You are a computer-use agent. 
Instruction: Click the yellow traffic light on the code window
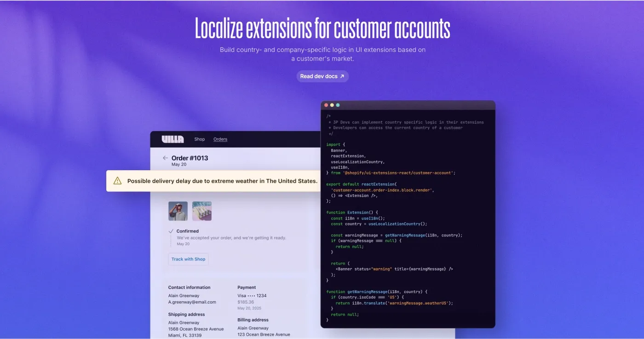pos(332,105)
